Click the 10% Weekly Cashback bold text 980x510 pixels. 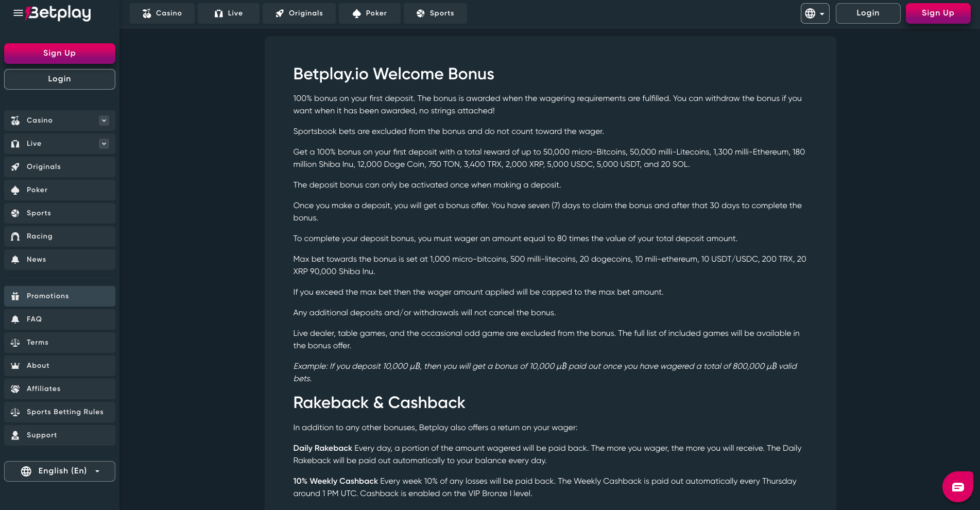point(336,481)
